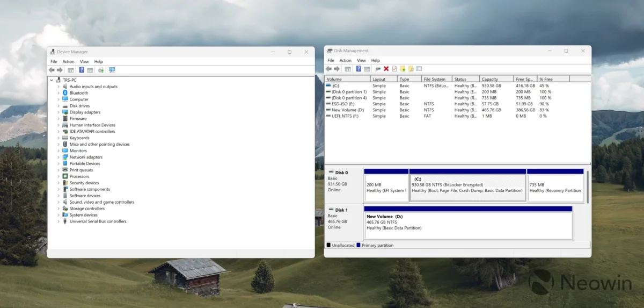Screen dimensions: 644x308
Task: Click the folder with green arrow icon in Disk Management
Action: (402, 69)
